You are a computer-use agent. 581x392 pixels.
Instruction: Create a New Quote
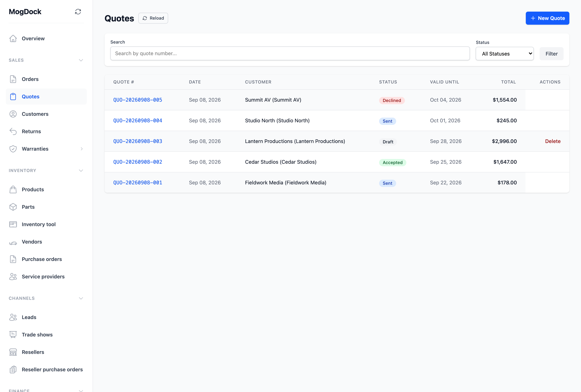tap(547, 18)
